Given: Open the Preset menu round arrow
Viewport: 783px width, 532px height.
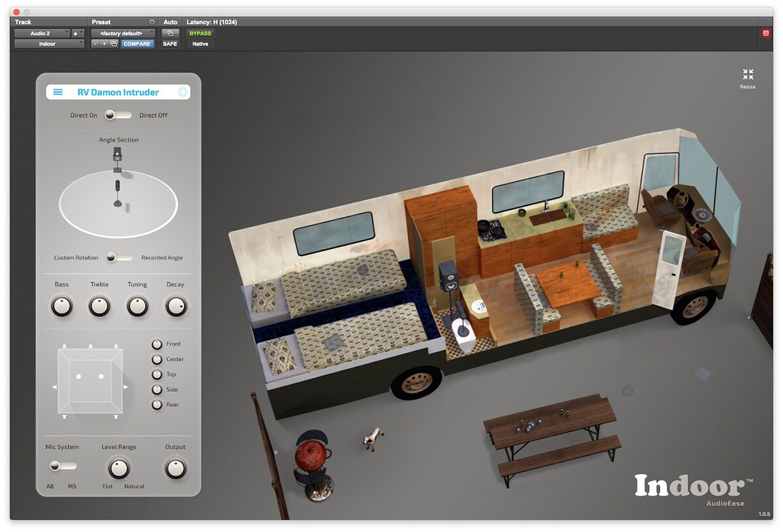Looking at the screenshot, I should point(152,22).
